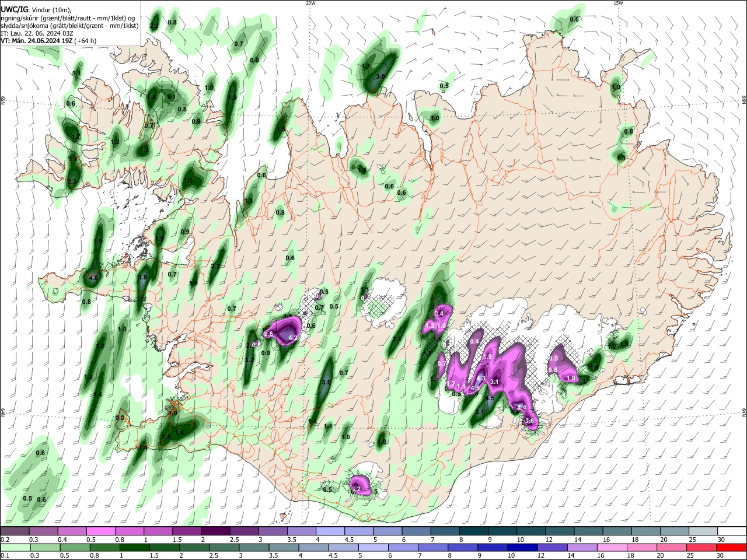Image resolution: width=747 pixels, height=560 pixels.
Task: Click the valid time line 'VT: Mán. 24.06.2024 19Z'
Action: 36,41
